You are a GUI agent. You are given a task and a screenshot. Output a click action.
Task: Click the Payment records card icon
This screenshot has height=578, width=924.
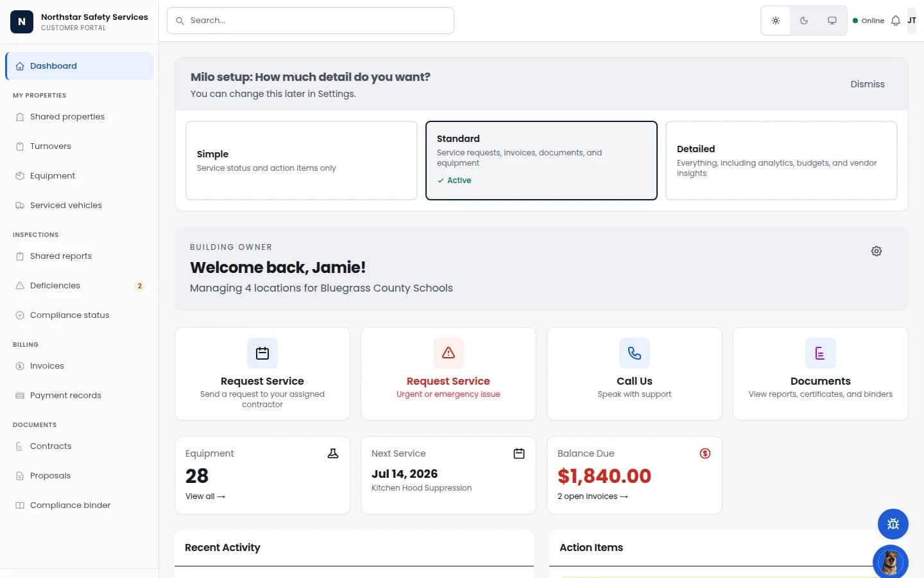tap(20, 396)
